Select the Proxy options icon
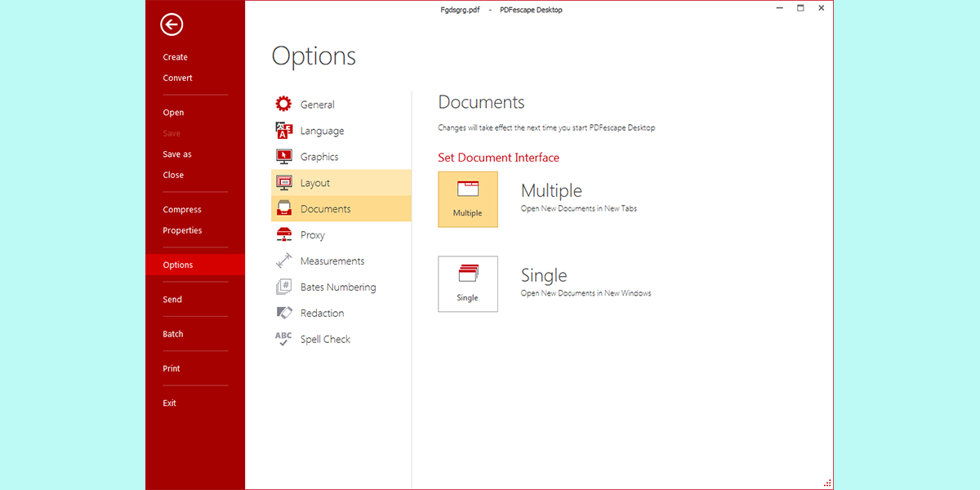 [x=283, y=235]
